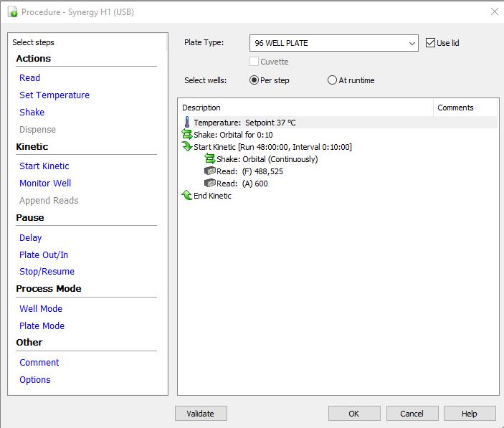Confirm with the OK button
504x428 pixels.
pyautogui.click(x=354, y=413)
